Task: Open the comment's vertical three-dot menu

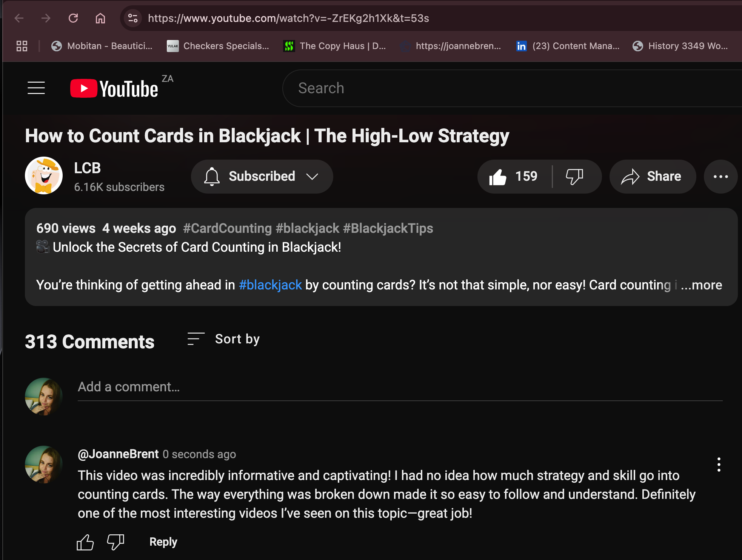Action: coord(719,465)
